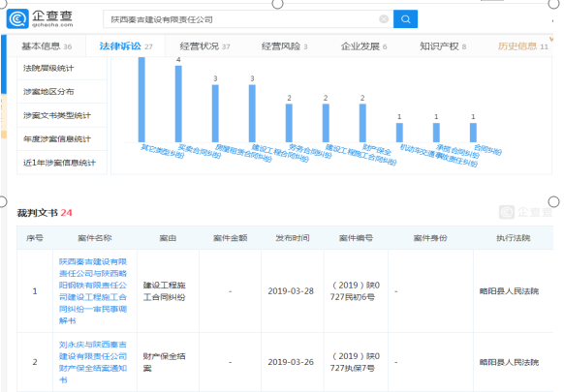Switch to the 法律诉讼 tab

tap(126, 46)
